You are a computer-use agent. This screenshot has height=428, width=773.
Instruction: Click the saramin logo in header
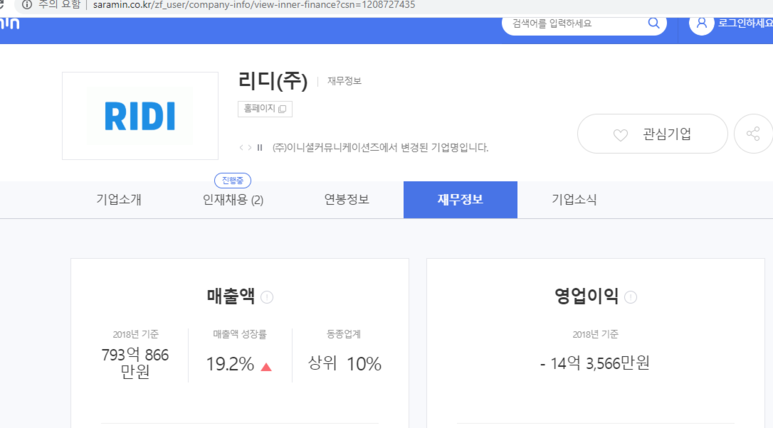(9, 24)
